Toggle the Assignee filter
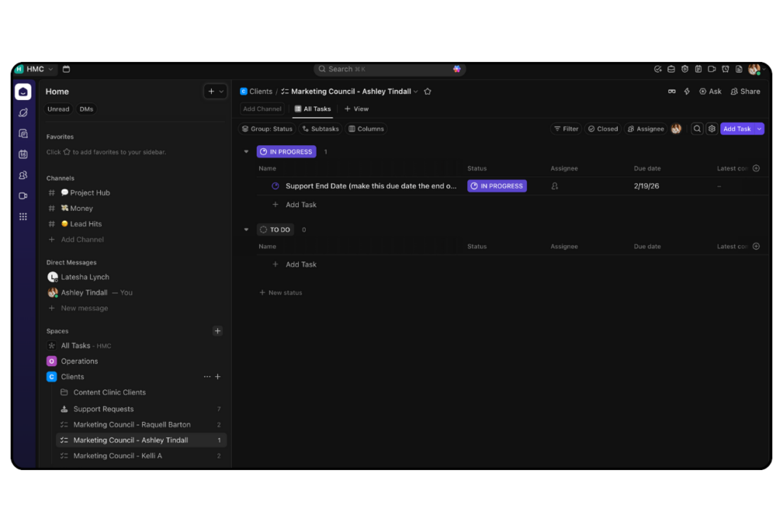This screenshot has height=532, width=783. pos(646,128)
